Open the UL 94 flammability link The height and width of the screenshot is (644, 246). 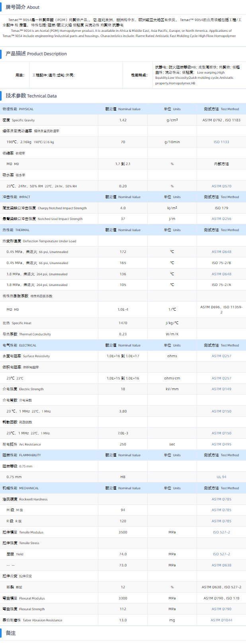pos(221,477)
